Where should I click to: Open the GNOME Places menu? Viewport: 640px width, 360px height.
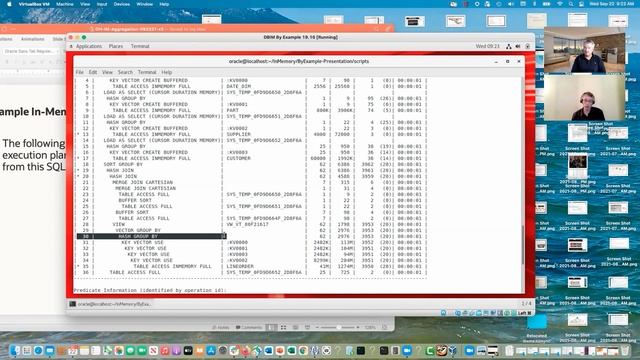(x=116, y=46)
